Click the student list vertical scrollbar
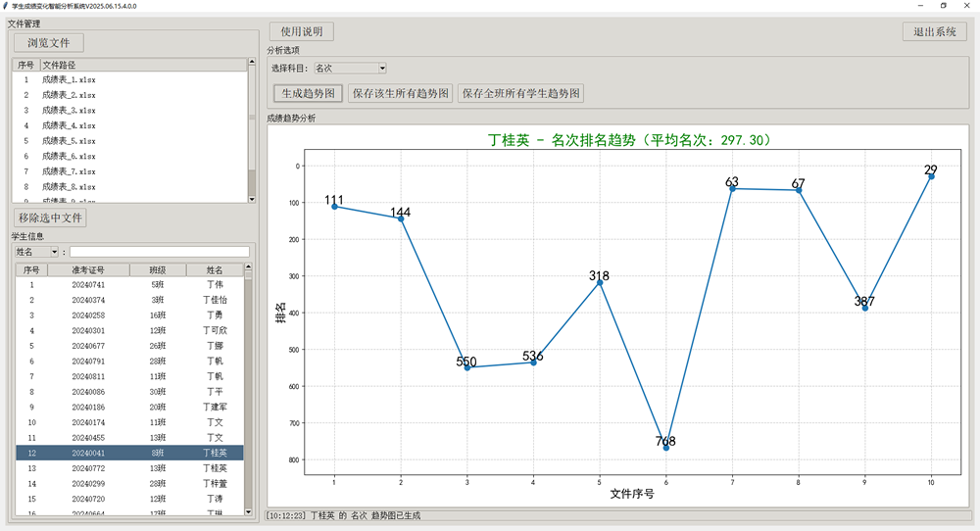 tap(249, 392)
